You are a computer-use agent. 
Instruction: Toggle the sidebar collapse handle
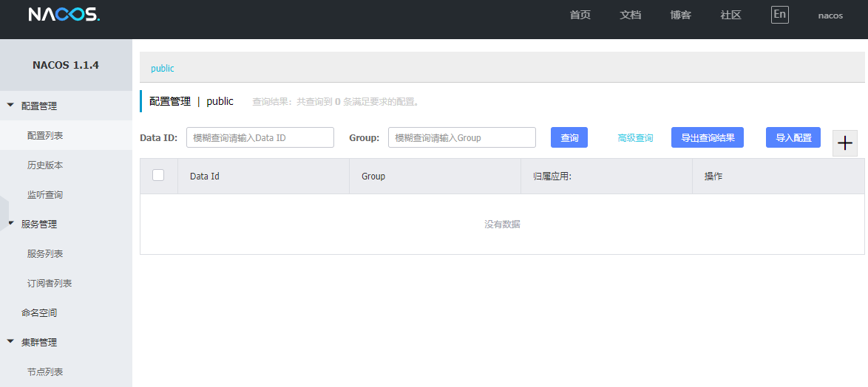click(4, 213)
